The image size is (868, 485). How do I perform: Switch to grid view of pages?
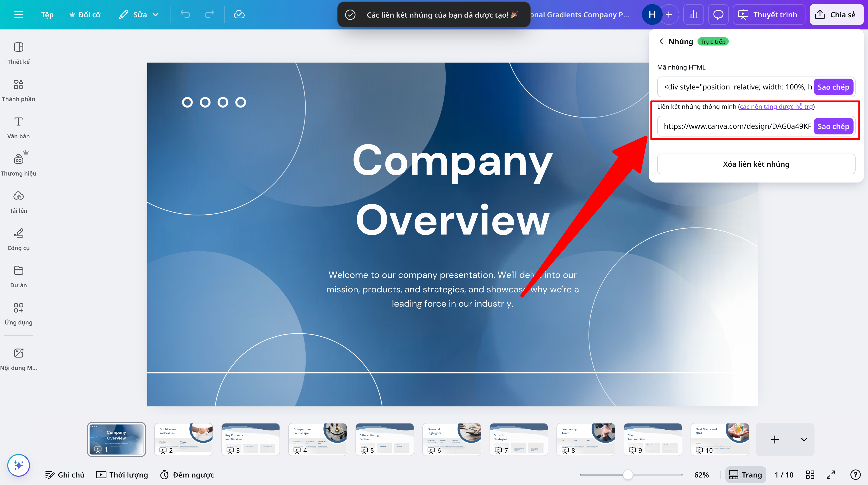click(810, 475)
